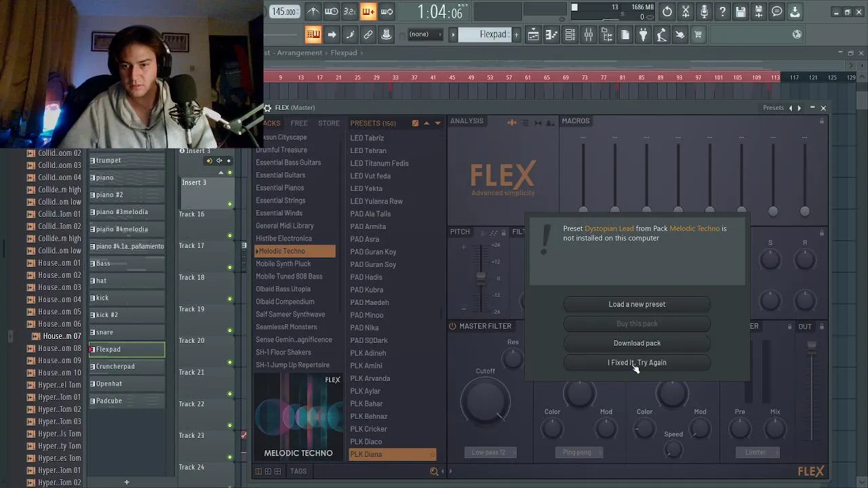Click the globe online news icon
The image size is (868, 488).
click(797, 35)
